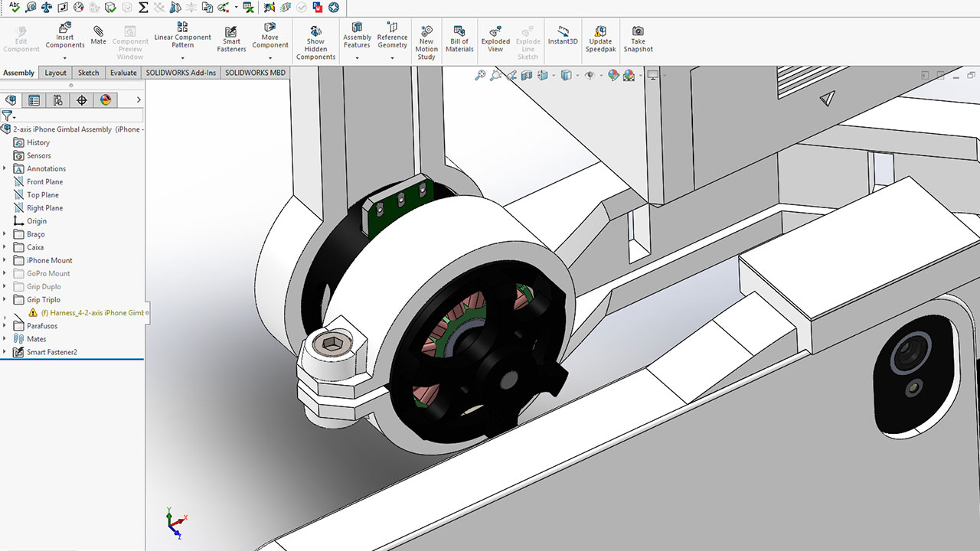
Task: Select the iPhone Mount folder
Action: [x=49, y=260]
